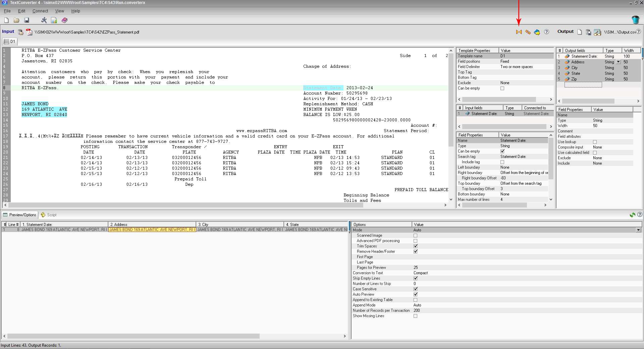Click the preview table horizontal scrollbar
The height and width of the screenshot is (349, 644).
[133, 336]
